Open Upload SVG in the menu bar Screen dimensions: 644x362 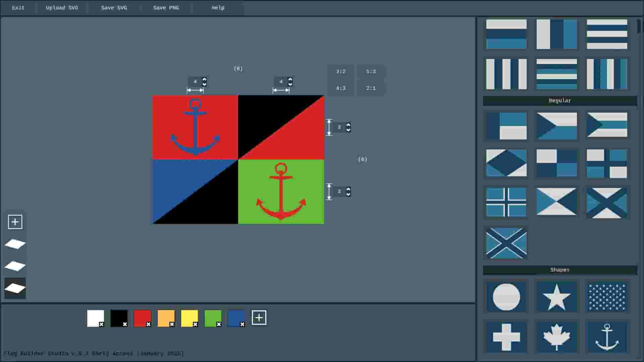pyautogui.click(x=62, y=7)
